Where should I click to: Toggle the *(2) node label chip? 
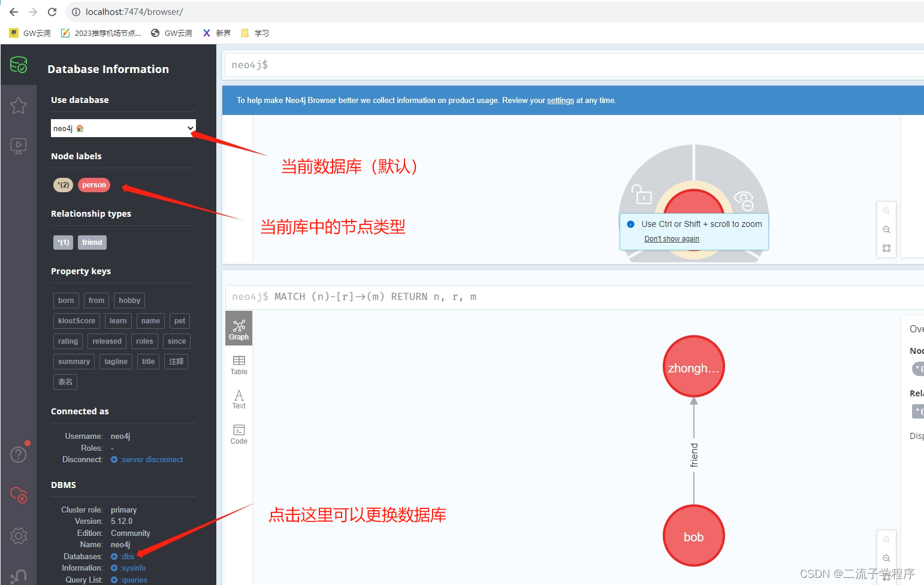[x=63, y=184]
